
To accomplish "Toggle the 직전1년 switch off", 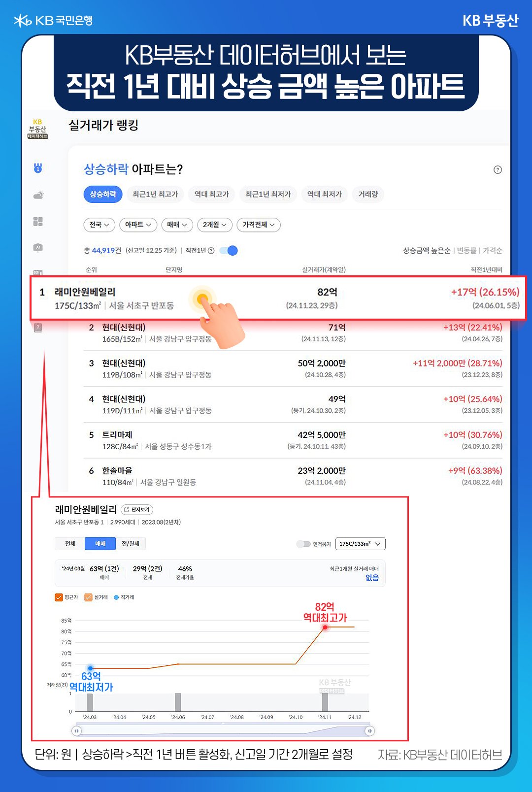I will coord(229,251).
